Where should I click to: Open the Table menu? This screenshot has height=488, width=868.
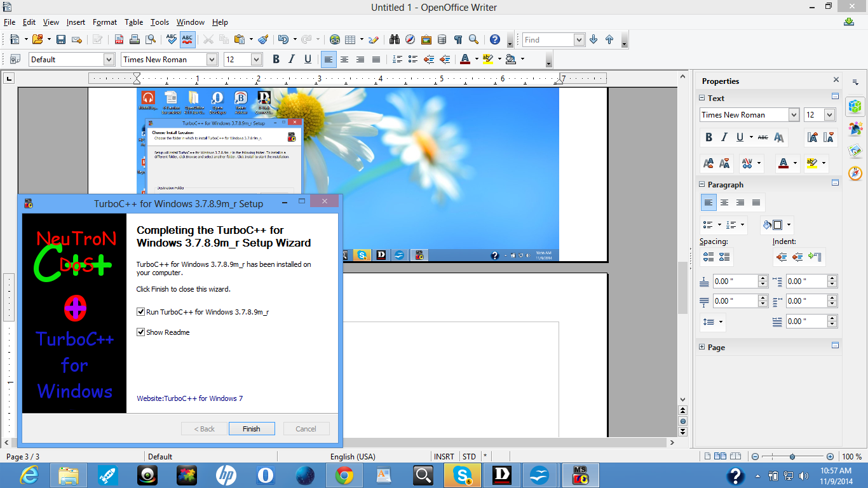(133, 22)
